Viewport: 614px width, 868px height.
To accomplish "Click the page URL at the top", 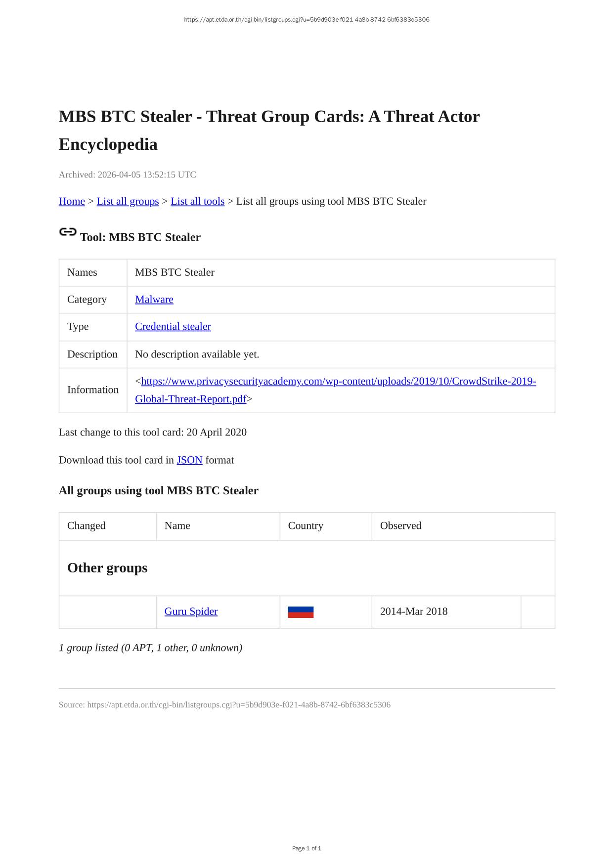I will pos(307,20).
